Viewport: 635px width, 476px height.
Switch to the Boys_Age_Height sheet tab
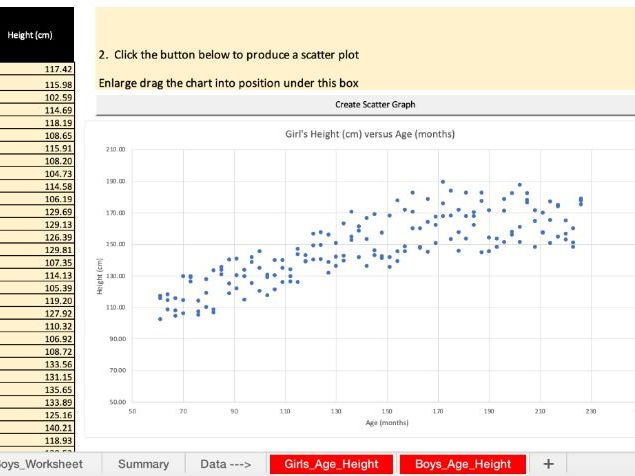pyautogui.click(x=463, y=464)
